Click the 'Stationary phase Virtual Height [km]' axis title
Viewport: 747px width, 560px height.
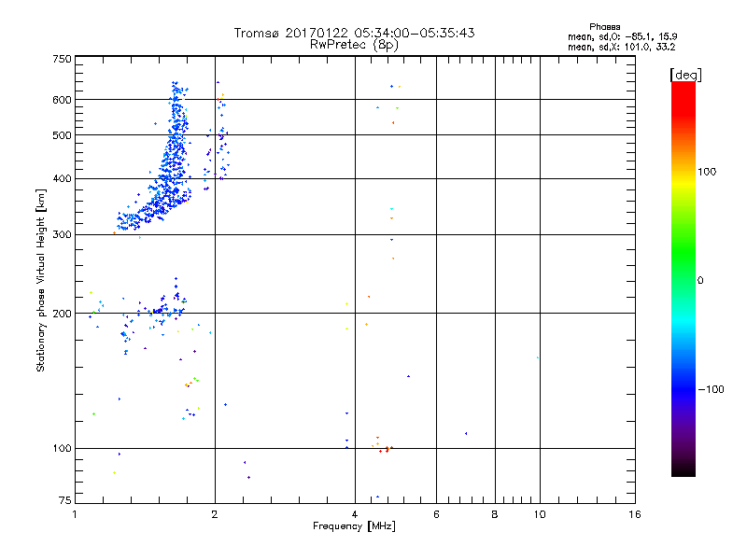point(41,280)
